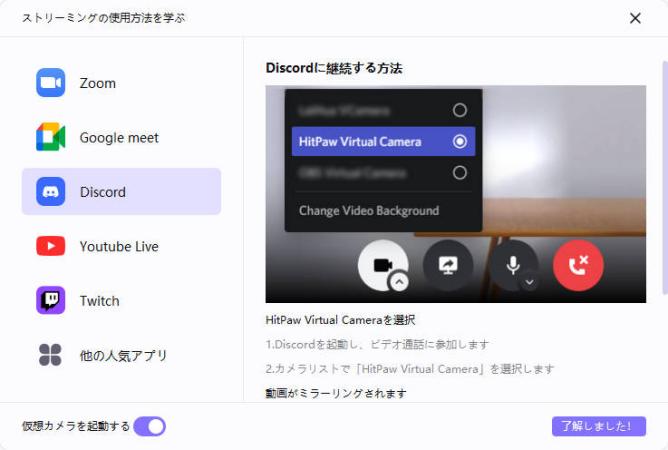
Task: Close the streaming tutorial dialog
Action: 635,18
